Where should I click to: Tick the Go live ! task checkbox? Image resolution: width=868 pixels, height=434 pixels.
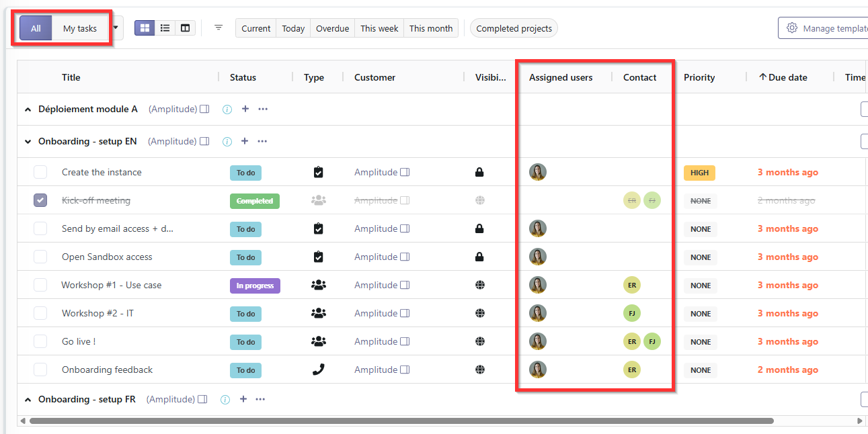click(40, 342)
